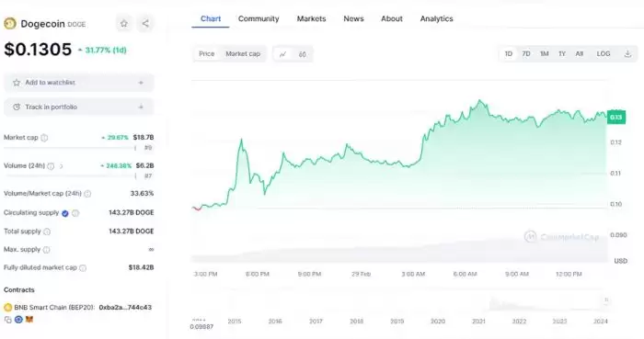Select the Price chart toggle
Image resolution: width=644 pixels, height=339 pixels.
(x=207, y=53)
